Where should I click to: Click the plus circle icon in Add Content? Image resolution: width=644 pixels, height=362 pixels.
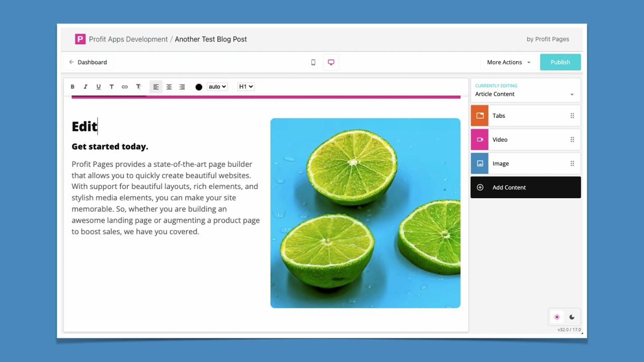pyautogui.click(x=480, y=187)
